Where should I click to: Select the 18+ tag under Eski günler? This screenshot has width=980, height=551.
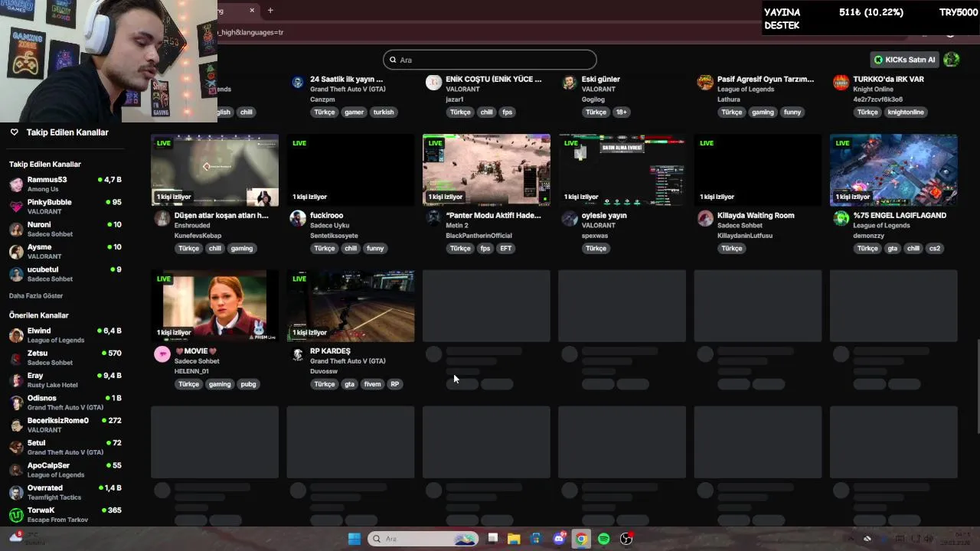621,112
